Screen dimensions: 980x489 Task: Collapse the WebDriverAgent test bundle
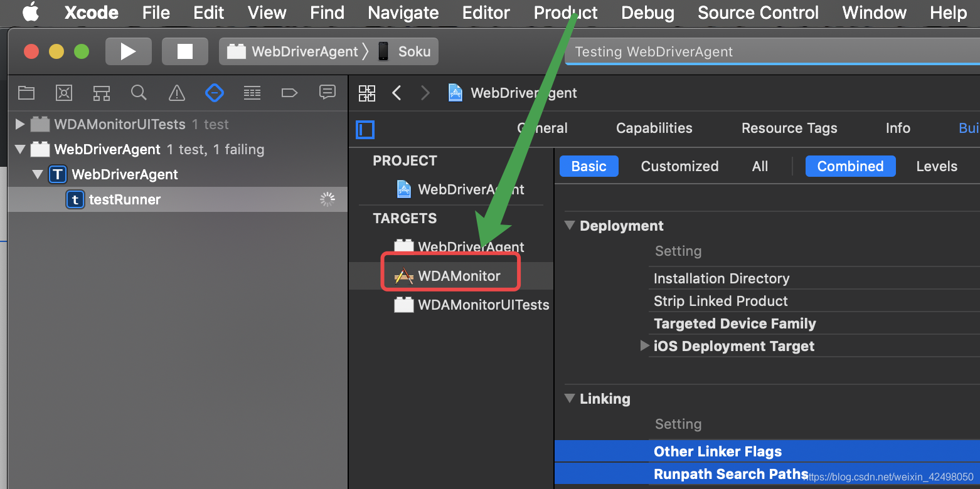click(20, 150)
